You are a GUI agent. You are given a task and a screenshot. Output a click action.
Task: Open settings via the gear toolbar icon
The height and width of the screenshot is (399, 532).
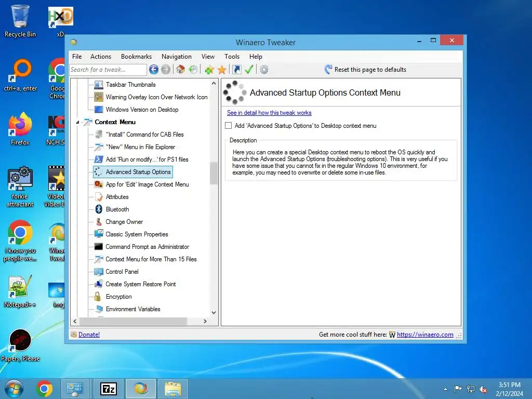coord(264,70)
